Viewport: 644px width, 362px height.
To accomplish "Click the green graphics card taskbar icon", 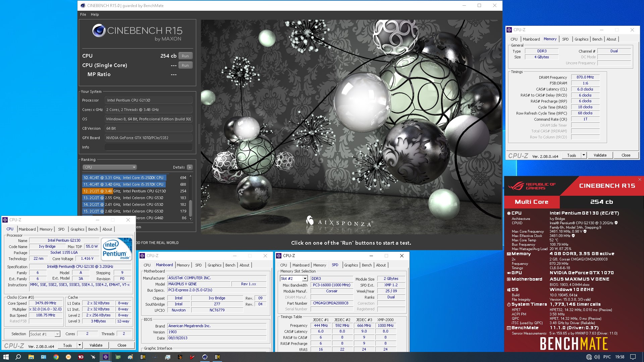I will (118, 357).
